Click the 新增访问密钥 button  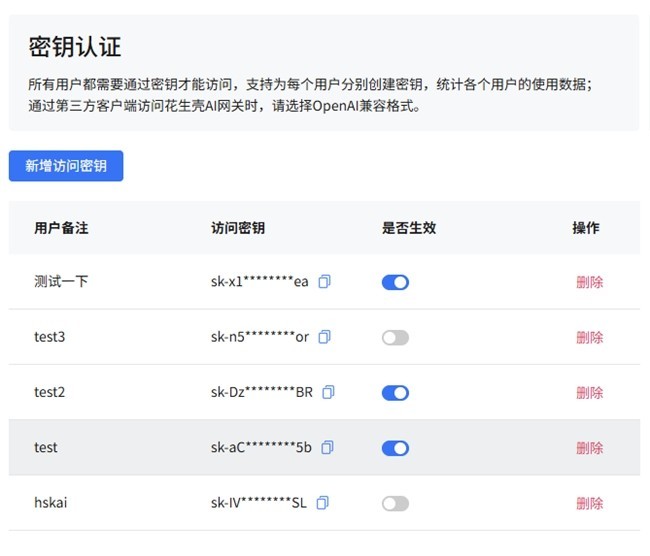[x=66, y=166]
